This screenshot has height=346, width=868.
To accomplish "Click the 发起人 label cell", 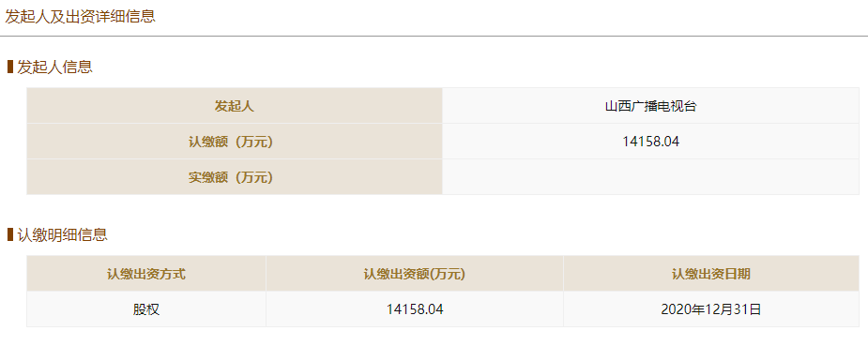I will pos(235,106).
